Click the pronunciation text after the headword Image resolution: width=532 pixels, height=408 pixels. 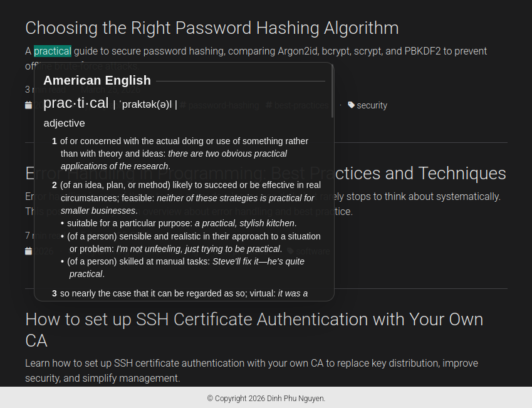(x=145, y=105)
